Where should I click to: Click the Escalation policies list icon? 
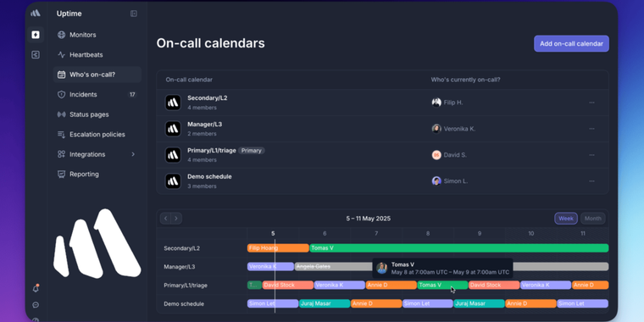pyautogui.click(x=61, y=134)
